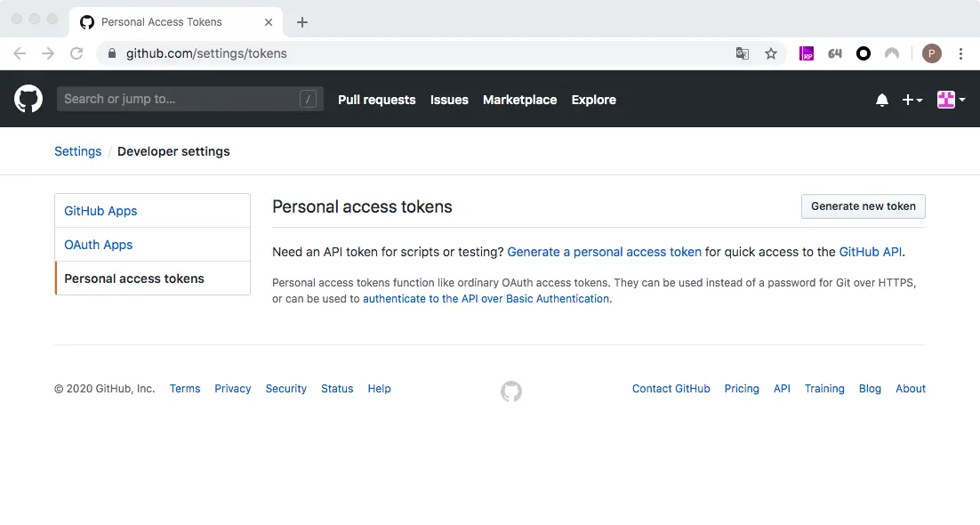Open Security footer link
980x525 pixels.
tap(285, 389)
